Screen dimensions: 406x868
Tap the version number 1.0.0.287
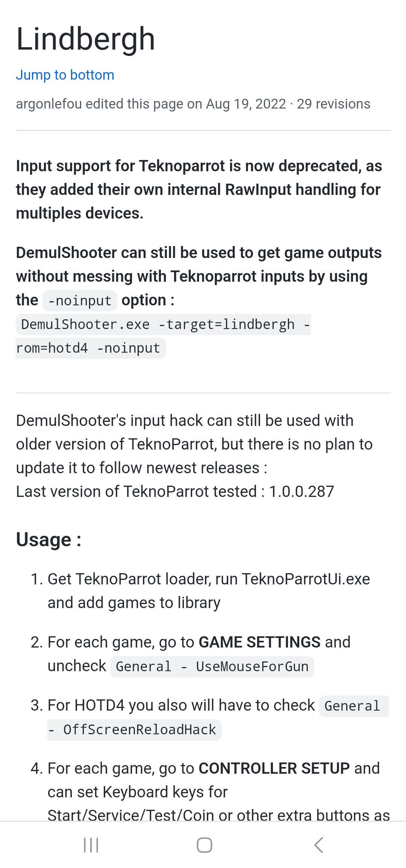pyautogui.click(x=301, y=491)
